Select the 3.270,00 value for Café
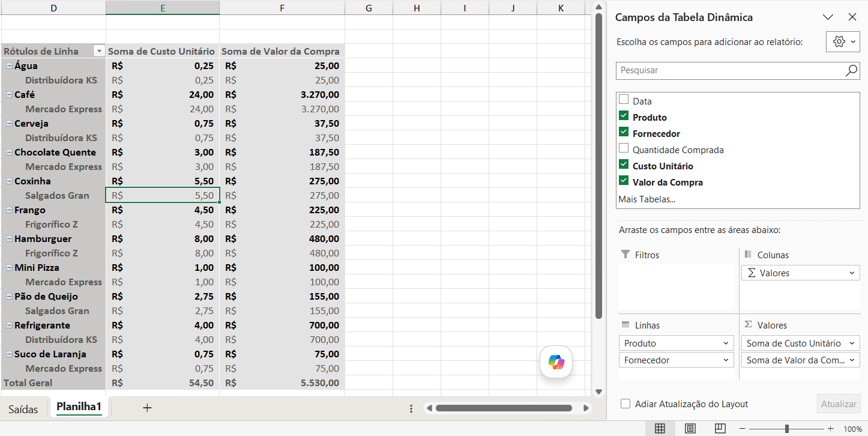Screen dimensions: 868x436 click(282, 94)
